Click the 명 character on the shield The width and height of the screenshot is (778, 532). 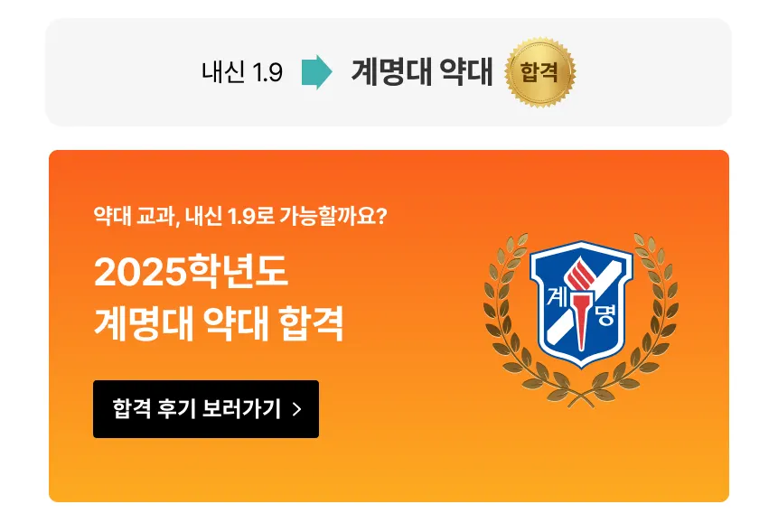click(x=605, y=314)
